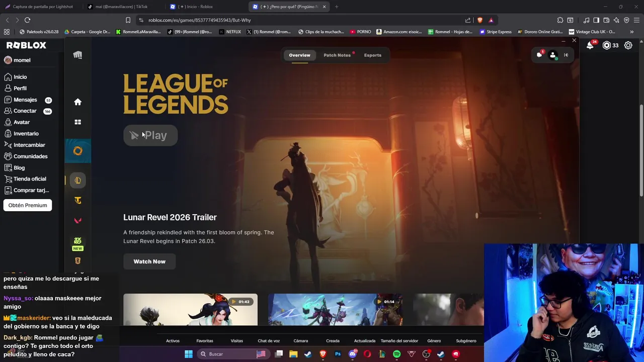Viewport: 644px width, 362px height.
Task: Click the League of Legends Play button
Action: (150, 135)
